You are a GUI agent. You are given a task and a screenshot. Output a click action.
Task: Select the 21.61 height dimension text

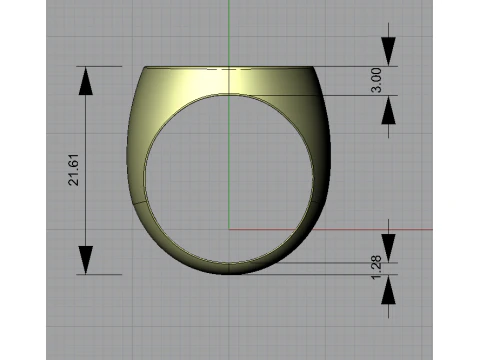coord(73,170)
